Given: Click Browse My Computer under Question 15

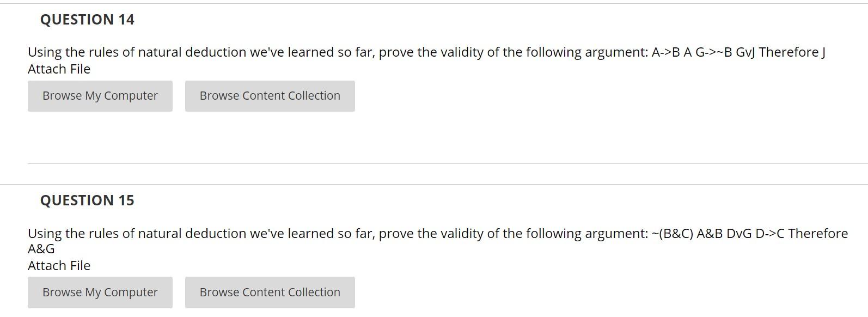Looking at the screenshot, I should pyautogui.click(x=100, y=292).
